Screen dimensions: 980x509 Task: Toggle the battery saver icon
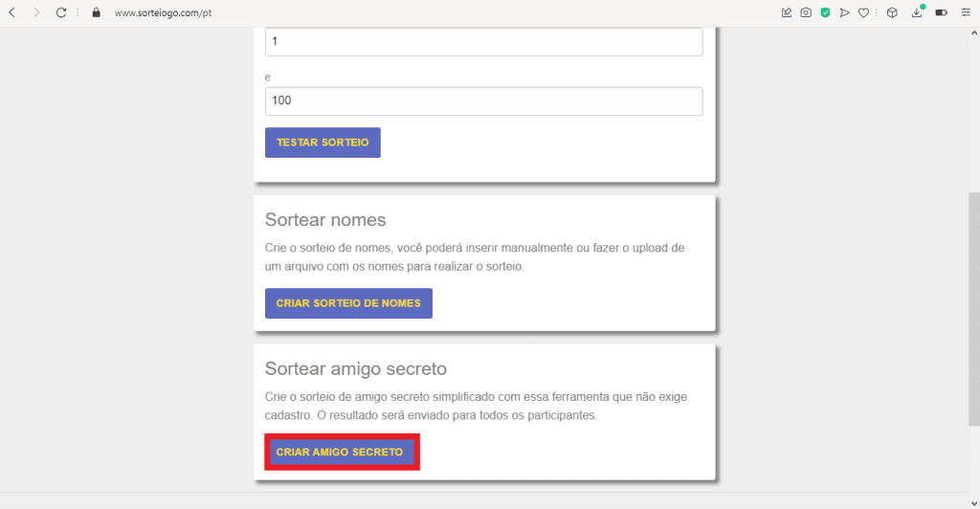click(942, 12)
